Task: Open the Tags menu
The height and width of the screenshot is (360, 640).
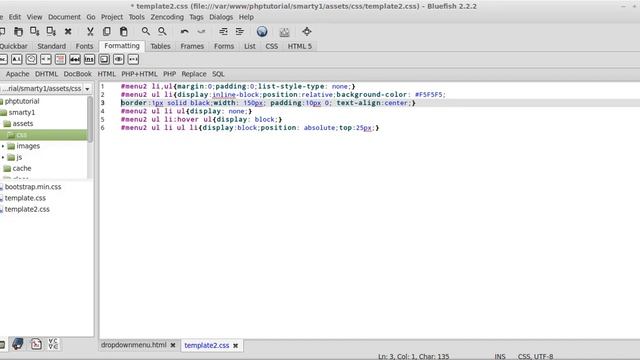Action: (196, 17)
